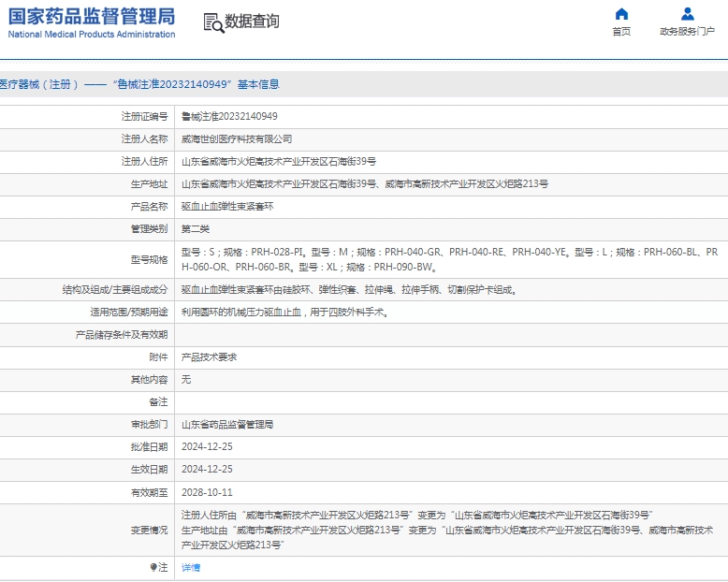Select the change record text starting 注册人住所由
Image resolution: width=728 pixels, height=582 pixels.
tap(447, 530)
